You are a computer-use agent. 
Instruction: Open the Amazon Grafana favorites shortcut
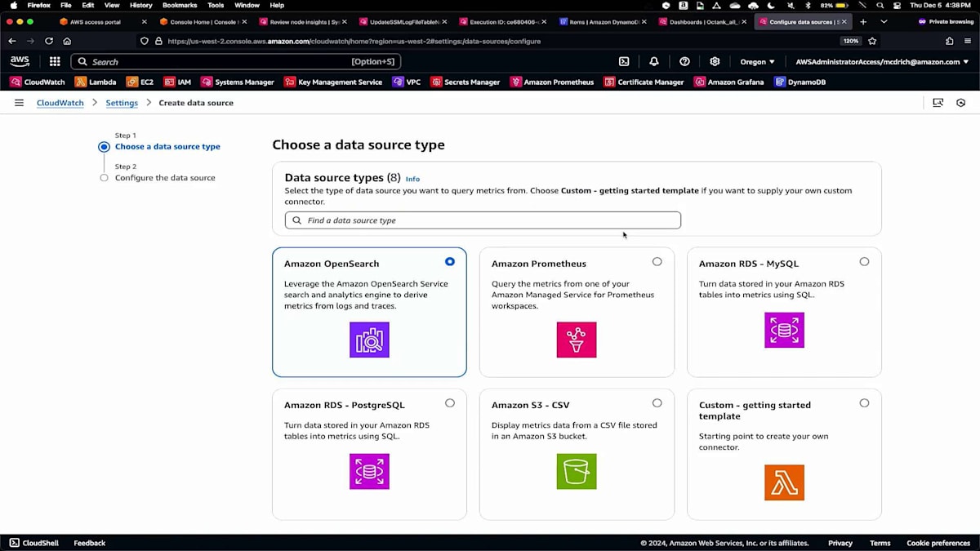pyautogui.click(x=728, y=82)
